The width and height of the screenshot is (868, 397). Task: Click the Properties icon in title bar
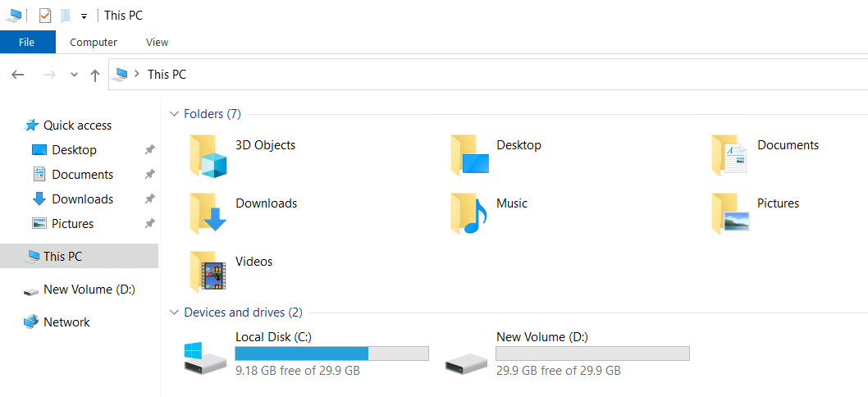pyautogui.click(x=45, y=16)
